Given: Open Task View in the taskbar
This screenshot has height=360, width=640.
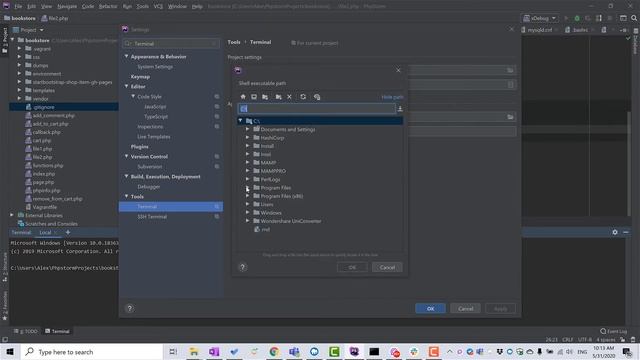Looking at the screenshot, I should tap(173, 351).
